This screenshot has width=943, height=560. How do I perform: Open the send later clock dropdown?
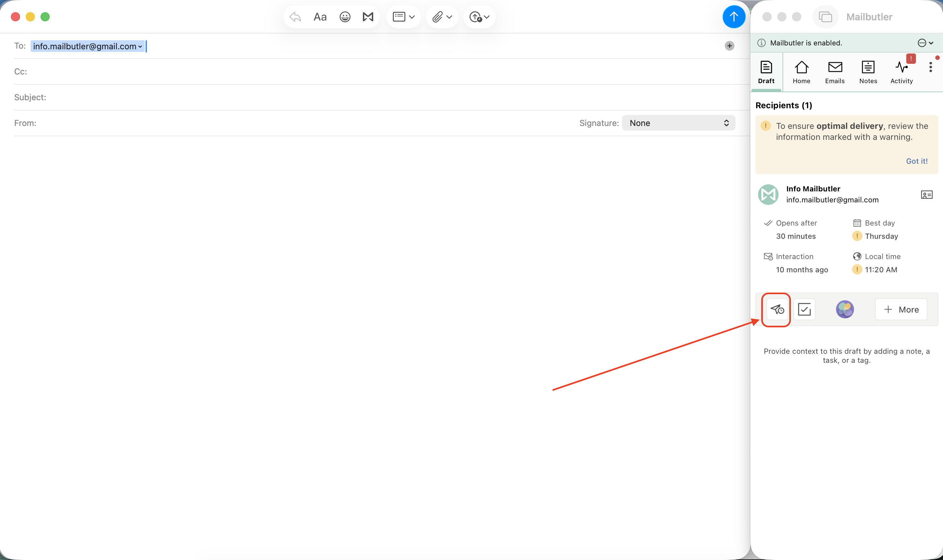point(479,17)
